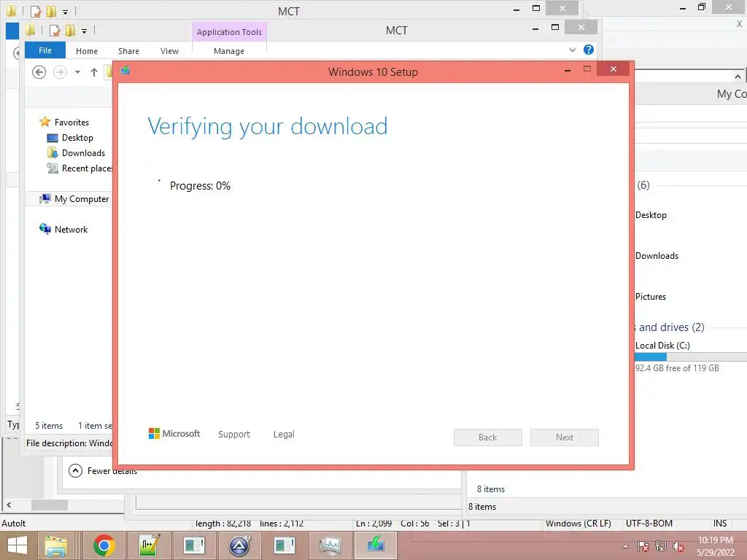Open Pictures folder in My Computer window
This screenshot has width=747, height=560.
click(x=650, y=297)
